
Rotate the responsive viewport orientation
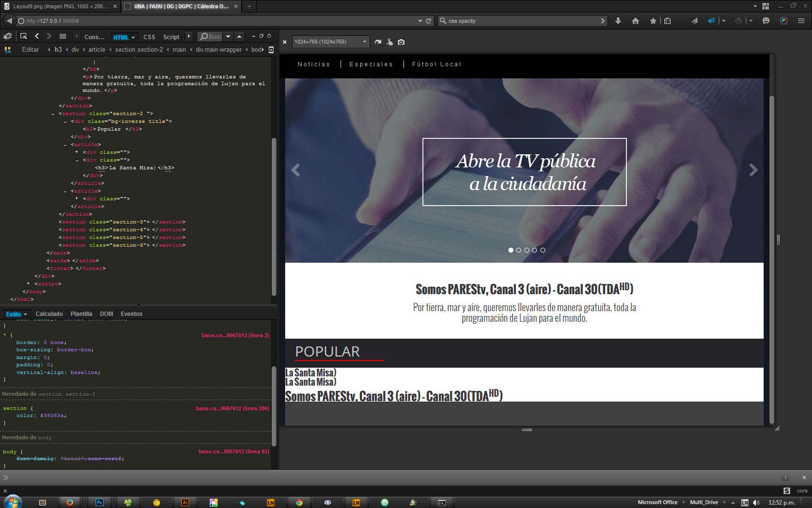378,42
